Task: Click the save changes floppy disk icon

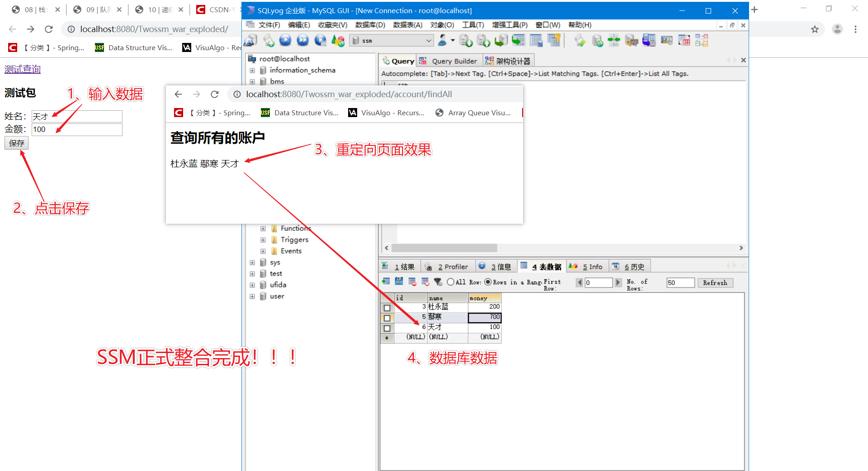Action: pyautogui.click(x=399, y=282)
